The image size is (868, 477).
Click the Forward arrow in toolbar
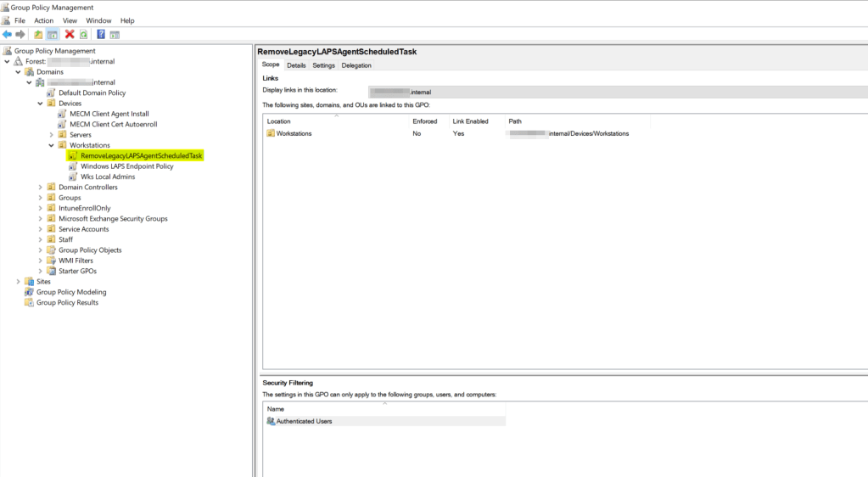click(20, 35)
